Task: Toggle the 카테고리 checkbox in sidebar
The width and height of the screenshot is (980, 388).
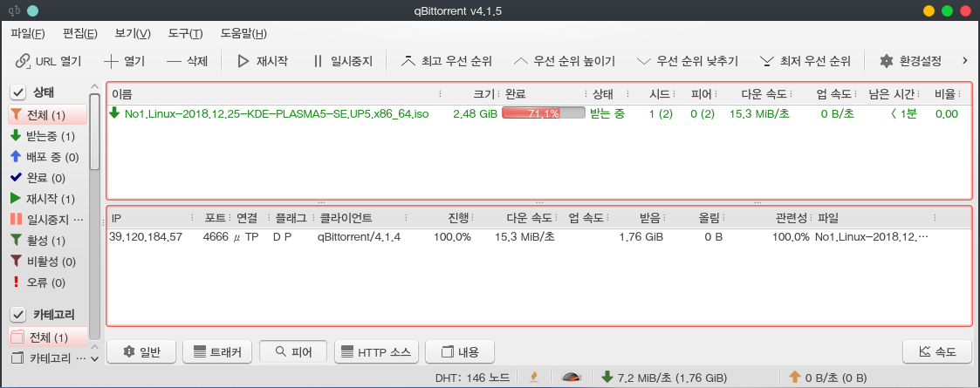Action: [x=18, y=314]
